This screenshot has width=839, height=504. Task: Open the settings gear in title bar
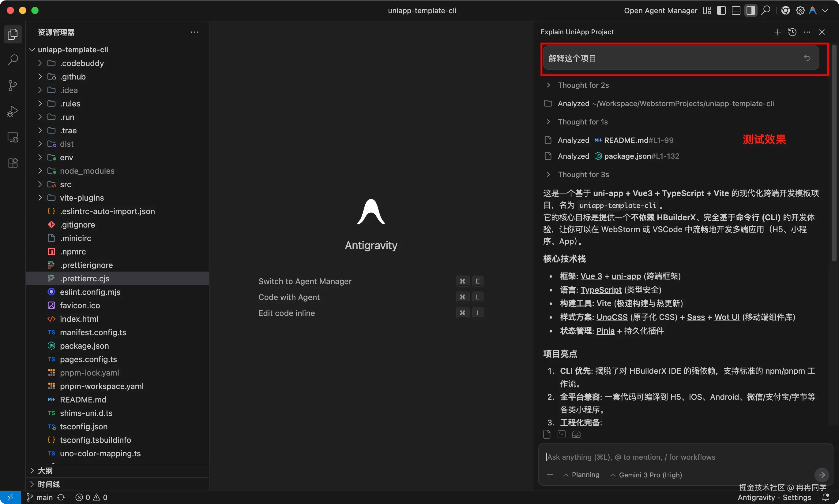point(800,10)
